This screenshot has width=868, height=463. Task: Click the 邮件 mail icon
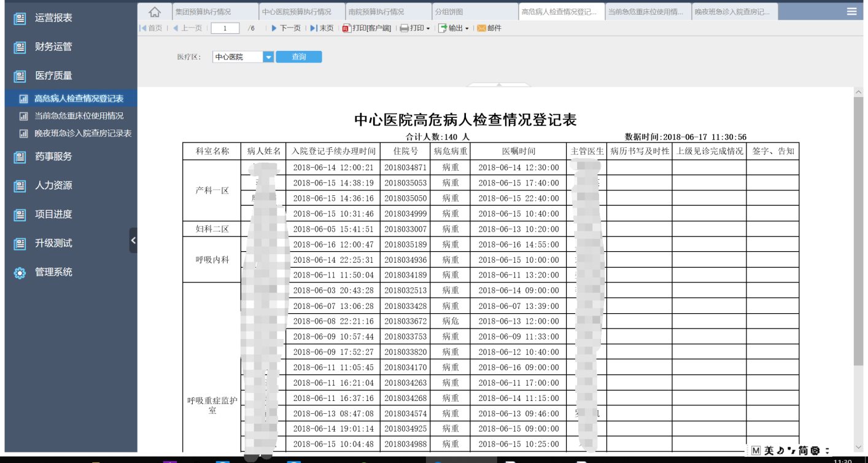tap(489, 28)
